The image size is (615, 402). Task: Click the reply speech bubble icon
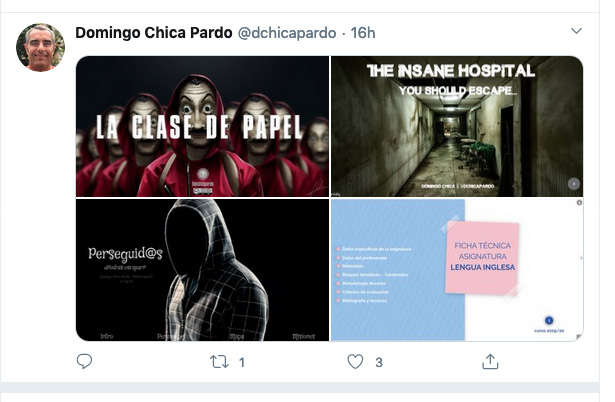tap(84, 362)
